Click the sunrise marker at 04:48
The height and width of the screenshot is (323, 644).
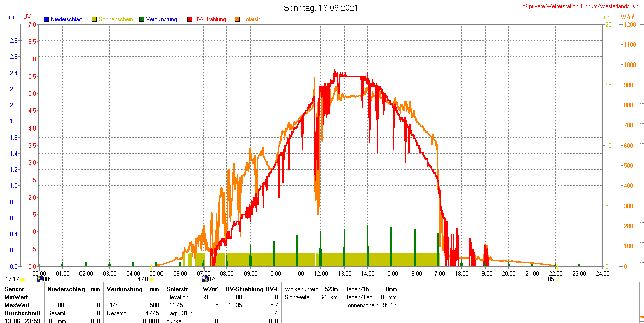click(x=151, y=279)
